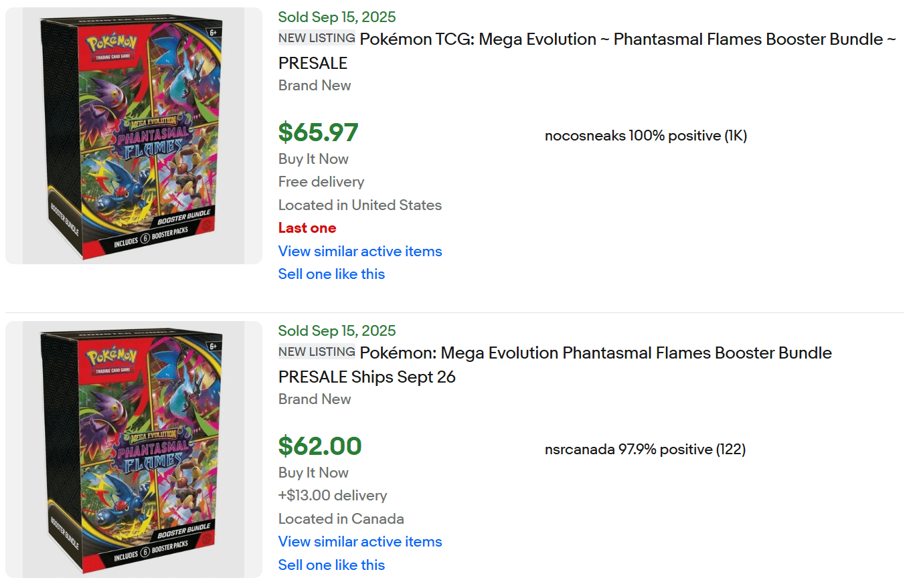
Task: Click 'Located in United States' text
Action: click(x=359, y=205)
